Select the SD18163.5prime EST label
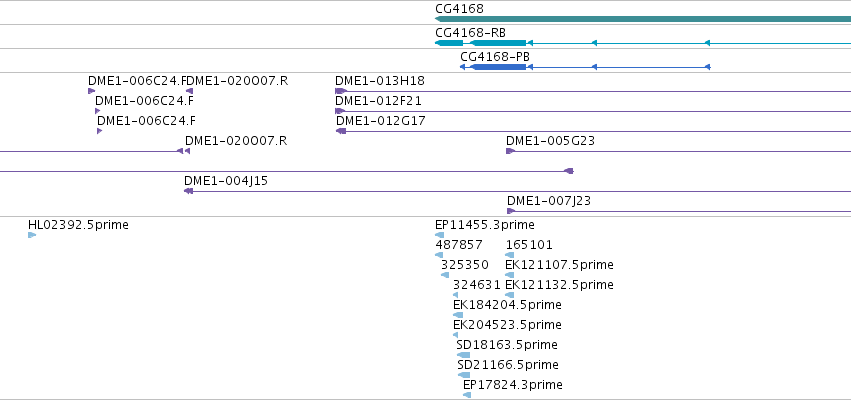Viewport: 851px width, 400px height. [507, 345]
